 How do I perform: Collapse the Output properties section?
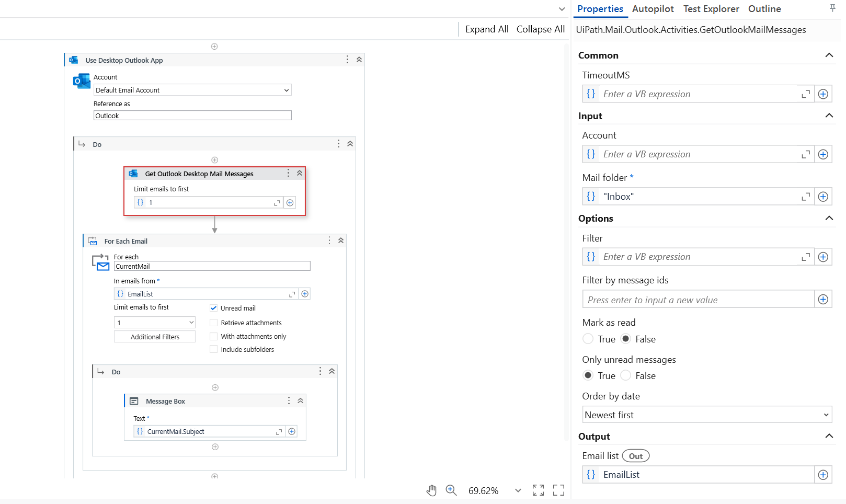[829, 436]
